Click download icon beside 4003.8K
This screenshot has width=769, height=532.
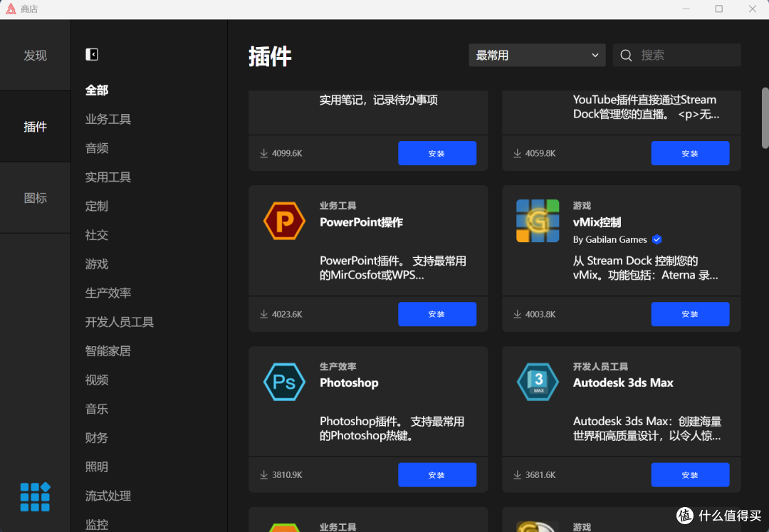point(517,314)
